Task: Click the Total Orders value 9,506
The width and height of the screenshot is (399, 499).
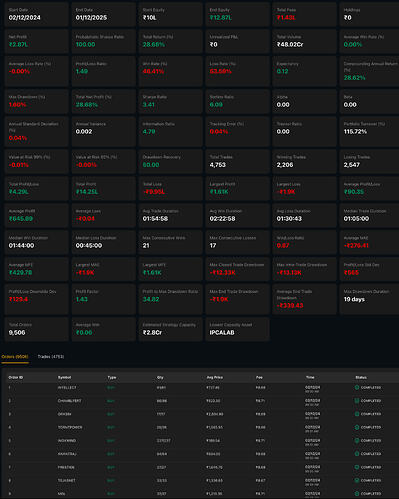Action: coord(17,333)
